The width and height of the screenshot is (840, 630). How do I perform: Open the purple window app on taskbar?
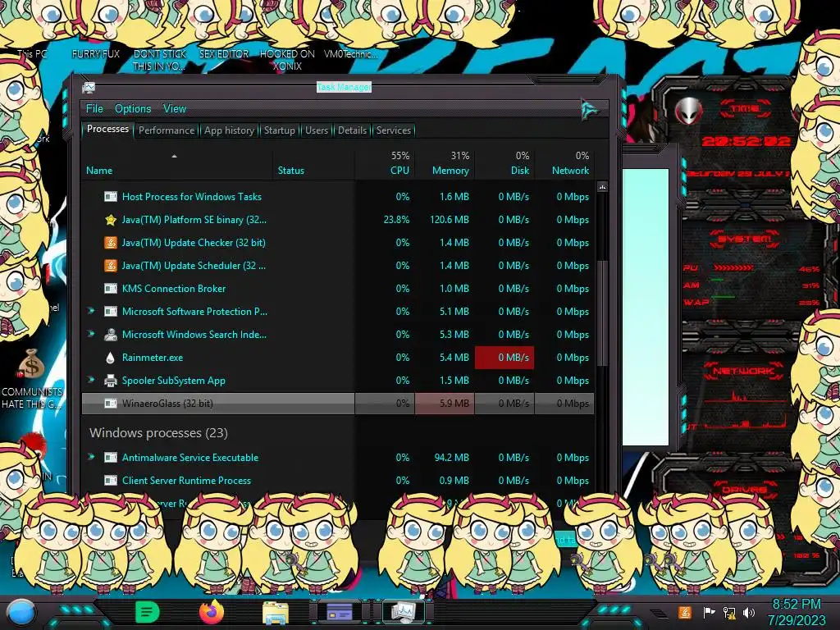(339, 612)
